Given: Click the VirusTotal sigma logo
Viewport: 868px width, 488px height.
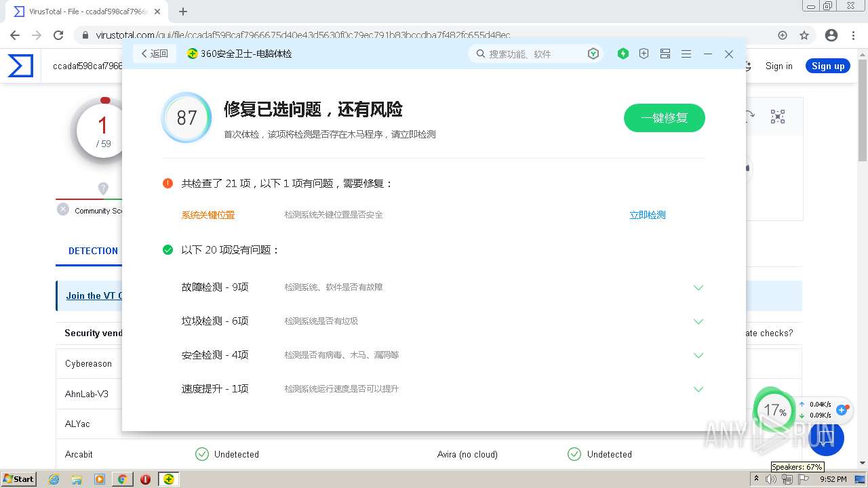Looking at the screenshot, I should point(20,66).
